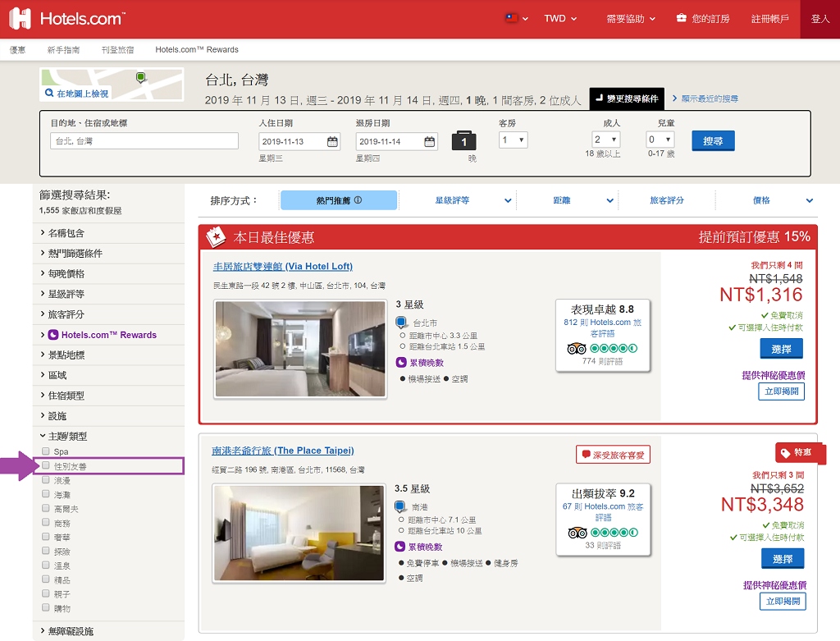Check the 親子 checkbox

[46, 593]
